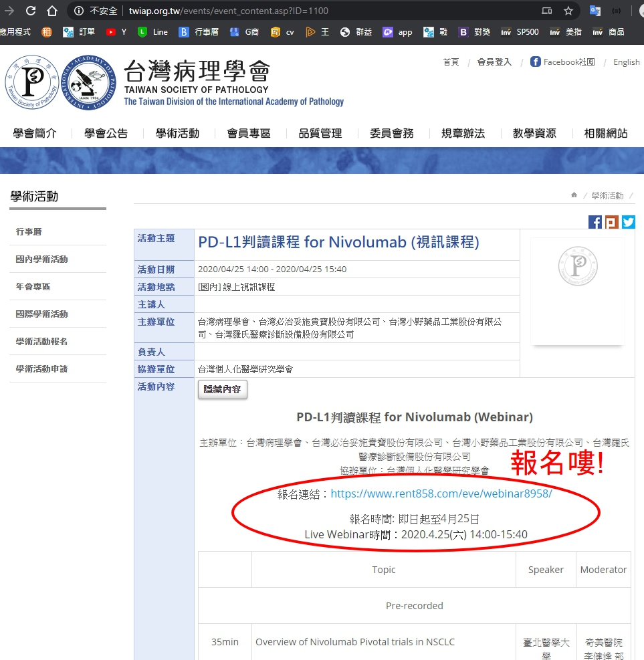Open the 品質管理 menu
Viewport: 644px width, 660px height.
320,134
